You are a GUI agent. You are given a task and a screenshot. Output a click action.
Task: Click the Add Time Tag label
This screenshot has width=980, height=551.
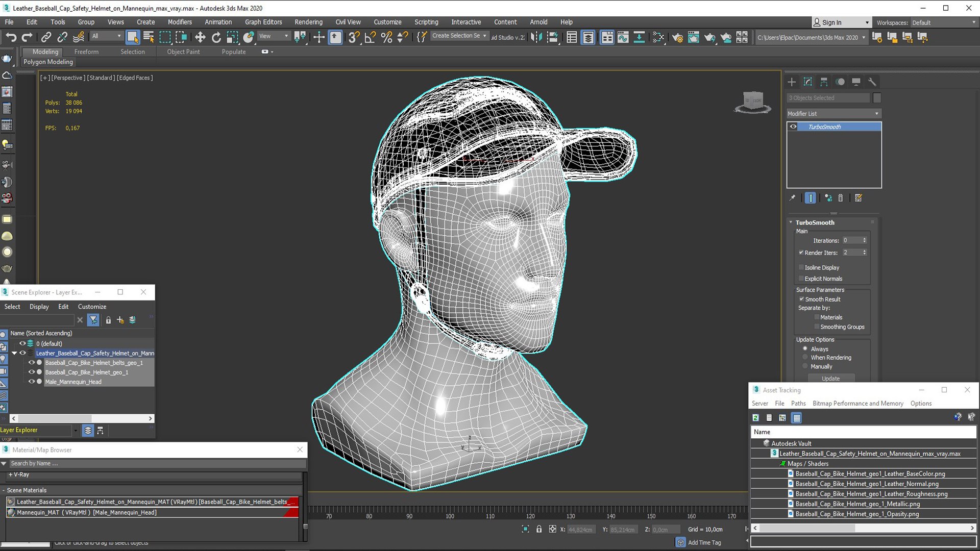click(x=704, y=542)
